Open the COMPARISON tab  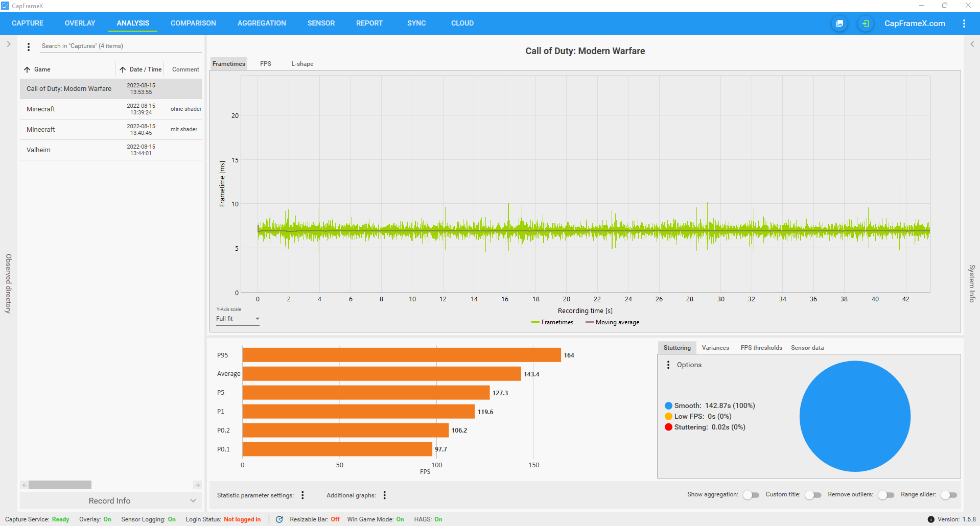[193, 23]
